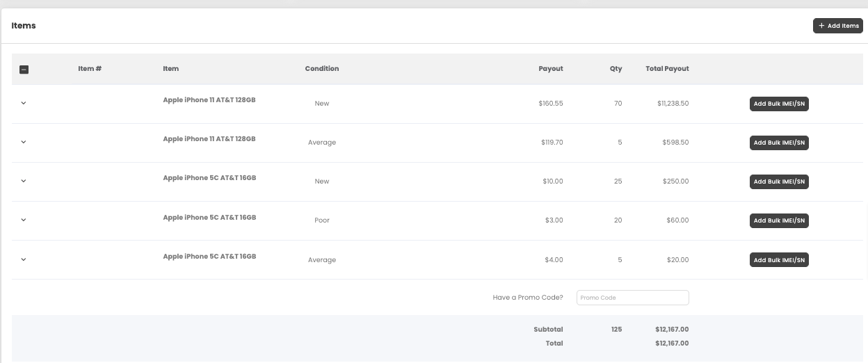Click the Total Payout column header
Screen dimensions: 868x363
(667, 69)
